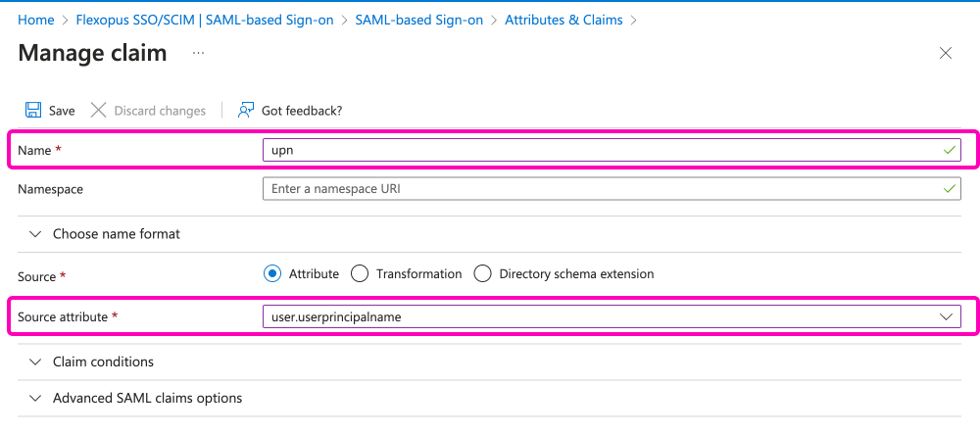
Task: Select the Transformation radio button
Action: click(360, 274)
